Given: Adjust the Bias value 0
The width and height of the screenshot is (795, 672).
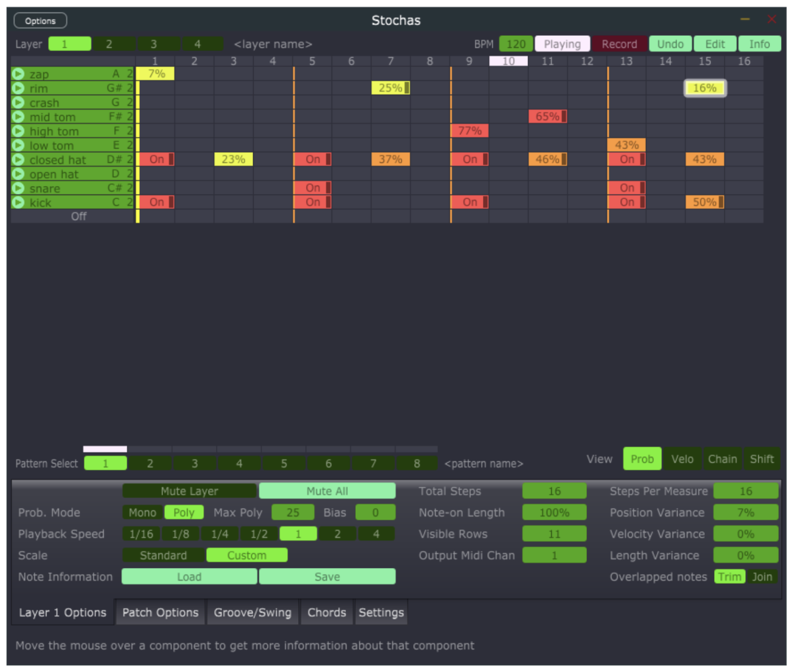Looking at the screenshot, I should [375, 512].
